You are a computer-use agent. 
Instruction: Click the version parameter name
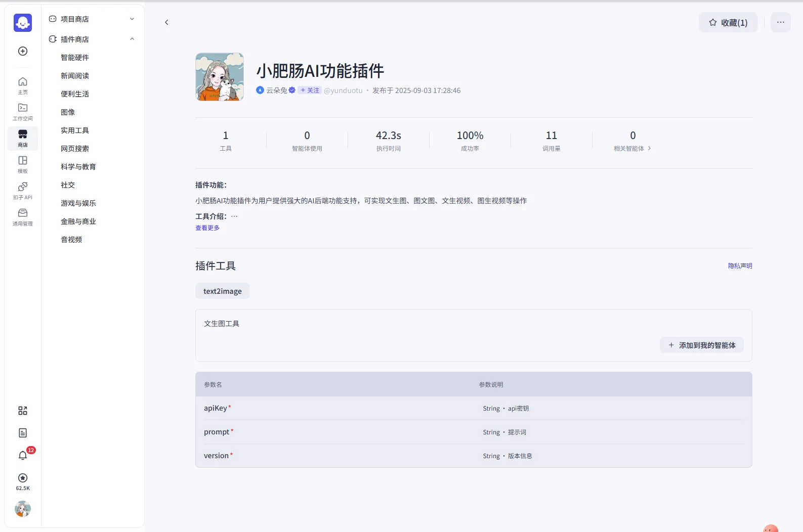(216, 456)
